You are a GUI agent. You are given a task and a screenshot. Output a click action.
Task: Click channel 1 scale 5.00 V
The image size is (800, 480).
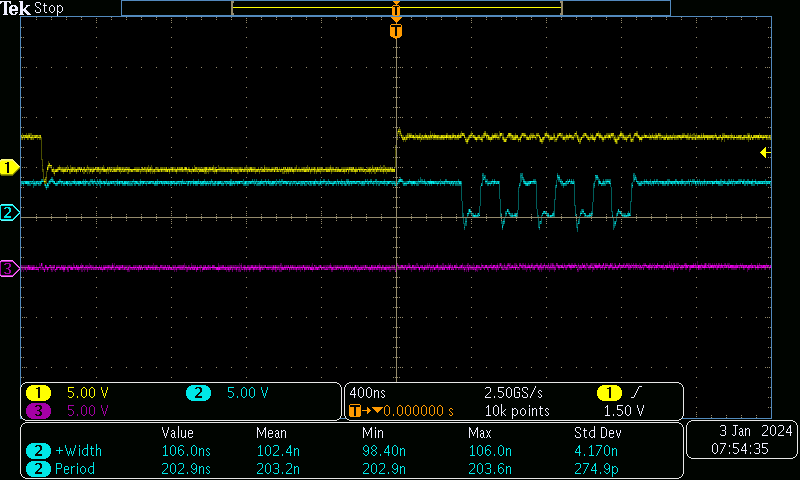point(88,393)
